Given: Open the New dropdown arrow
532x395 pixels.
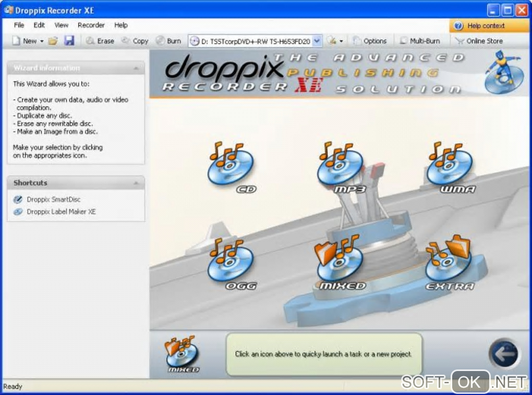Looking at the screenshot, I should 42,41.
